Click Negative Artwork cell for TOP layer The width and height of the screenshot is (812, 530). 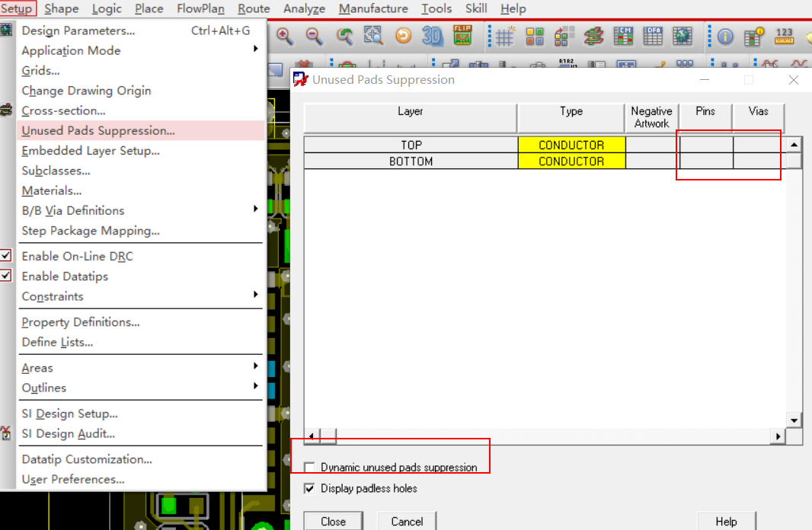(x=653, y=145)
